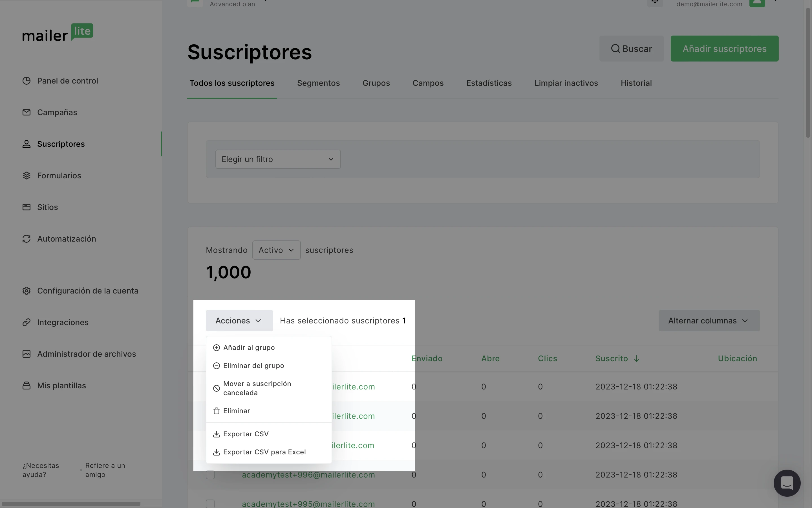Image resolution: width=812 pixels, height=508 pixels.
Task: Click the MailerLite logo
Action: (x=58, y=32)
